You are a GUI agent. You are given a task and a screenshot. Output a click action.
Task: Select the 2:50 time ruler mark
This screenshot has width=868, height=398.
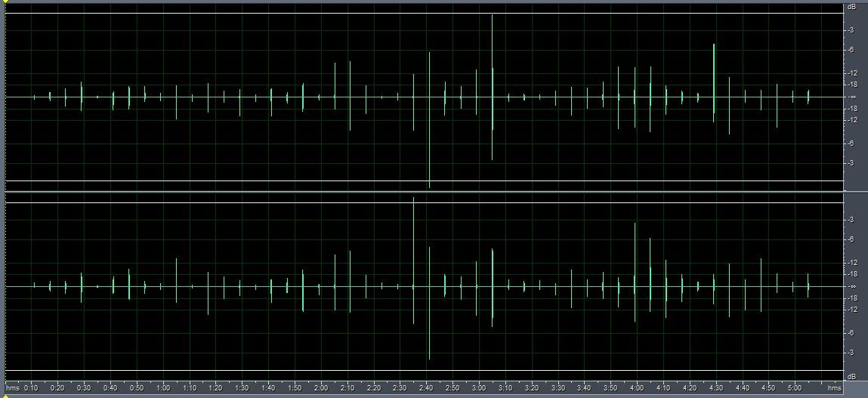tap(453, 389)
